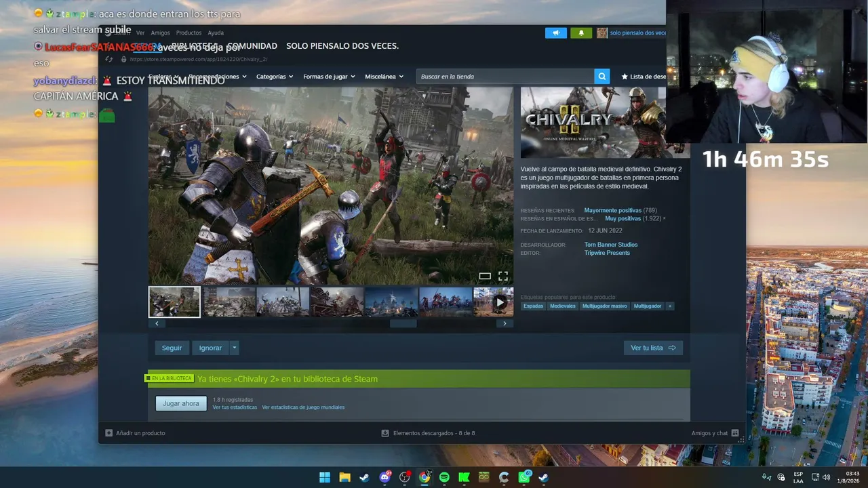Click the Ignorar button
Image resolution: width=868 pixels, height=488 pixels.
(210, 348)
